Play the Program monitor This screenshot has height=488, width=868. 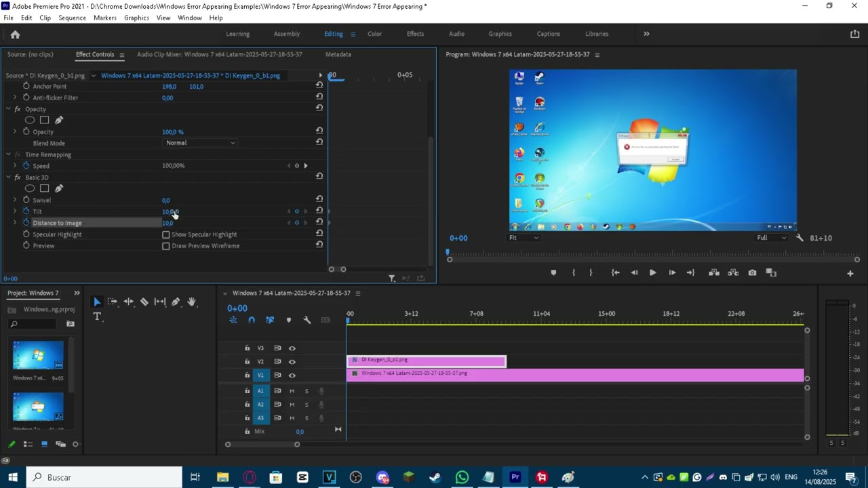coord(652,272)
